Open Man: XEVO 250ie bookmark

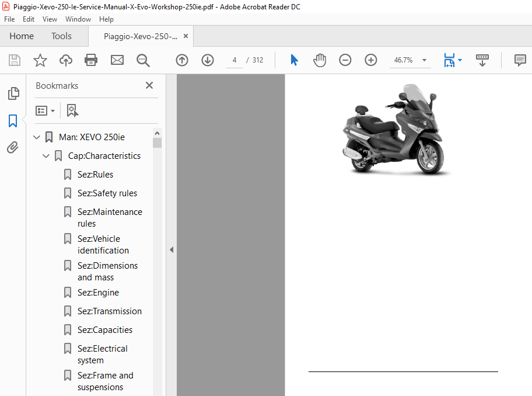pos(92,137)
